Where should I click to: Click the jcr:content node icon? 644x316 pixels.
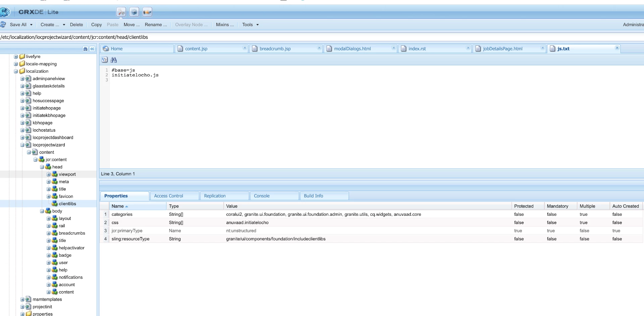coord(42,160)
